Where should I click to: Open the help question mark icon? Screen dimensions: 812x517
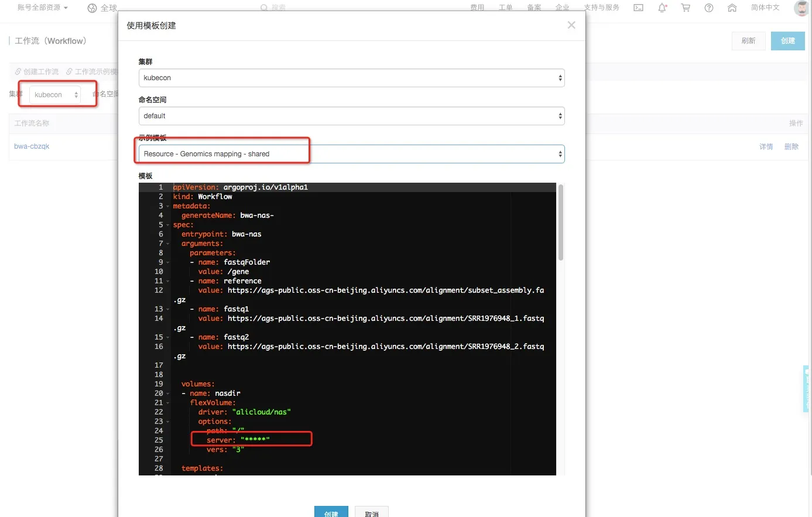(x=709, y=8)
